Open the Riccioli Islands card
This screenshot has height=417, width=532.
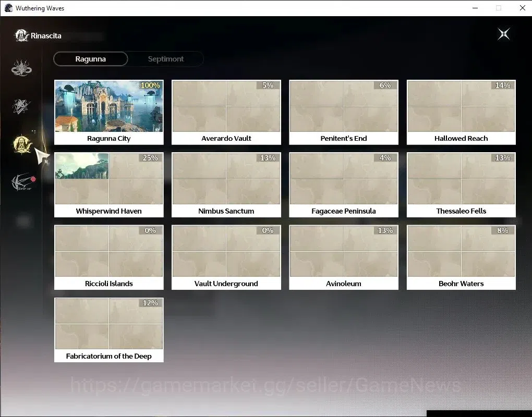click(x=109, y=257)
